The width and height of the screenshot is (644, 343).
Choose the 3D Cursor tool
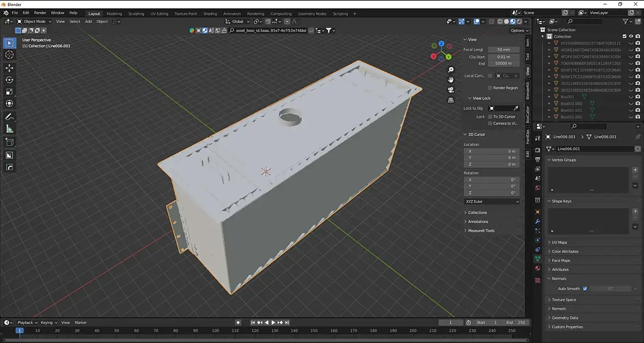coord(9,55)
